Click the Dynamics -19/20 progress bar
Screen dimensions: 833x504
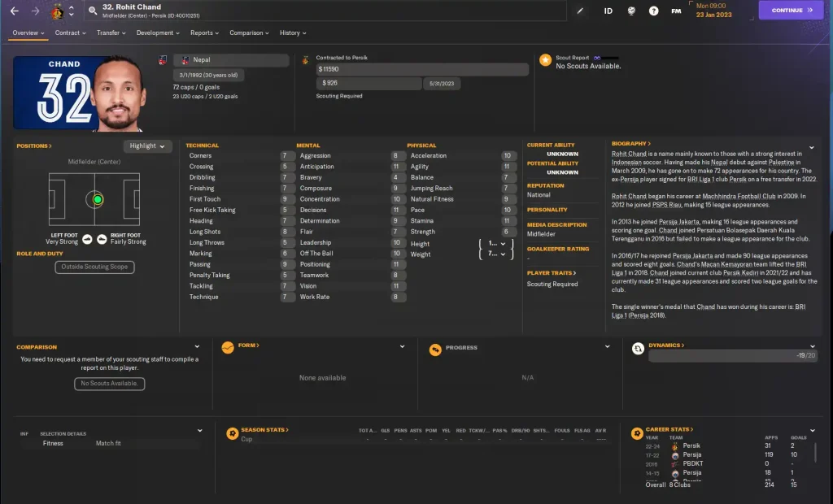pyautogui.click(x=733, y=356)
